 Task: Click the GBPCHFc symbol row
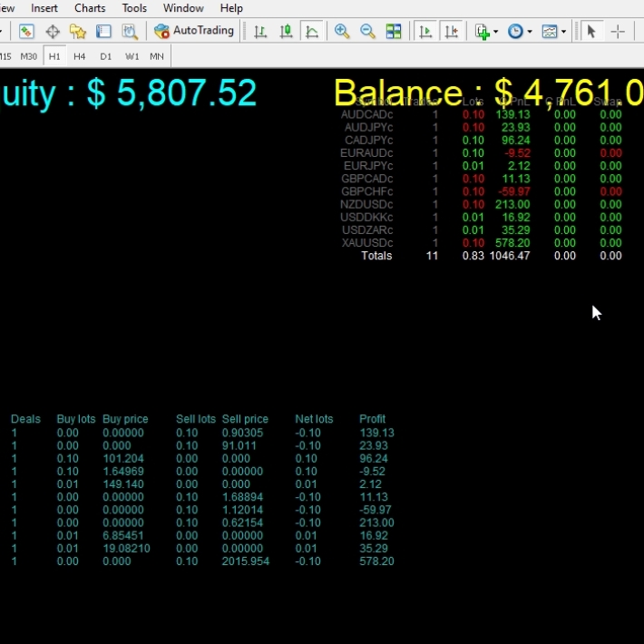(481, 191)
